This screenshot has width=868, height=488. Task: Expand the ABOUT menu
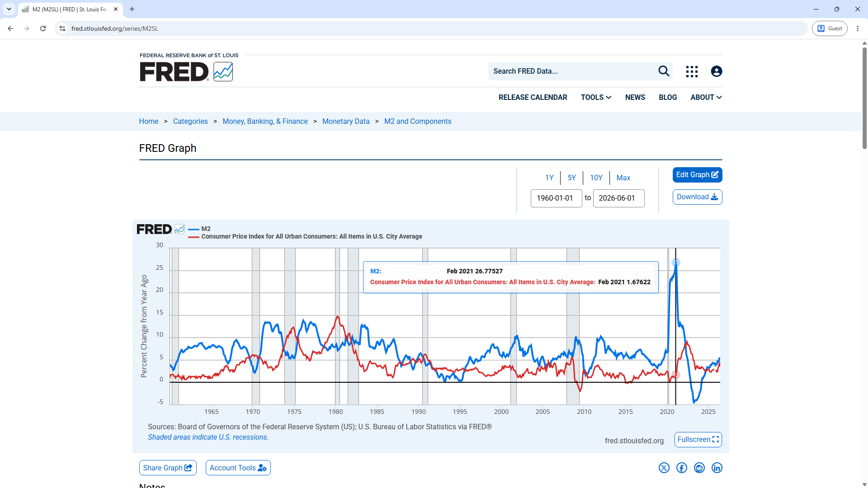[706, 97]
